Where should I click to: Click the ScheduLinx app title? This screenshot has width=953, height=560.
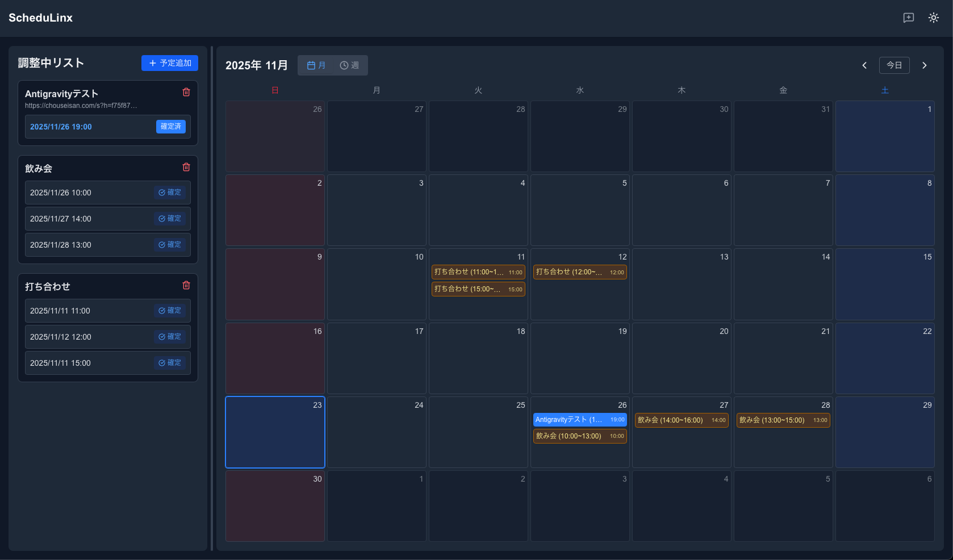(41, 18)
